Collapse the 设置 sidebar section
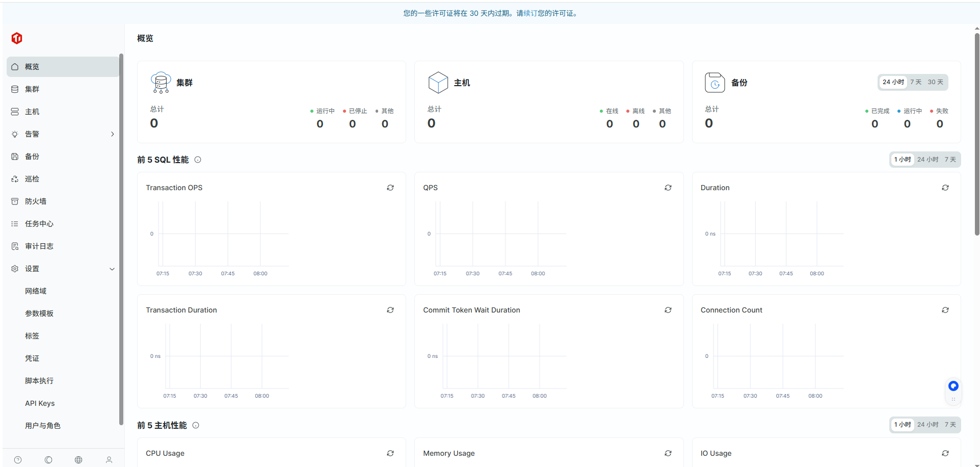 pos(112,269)
